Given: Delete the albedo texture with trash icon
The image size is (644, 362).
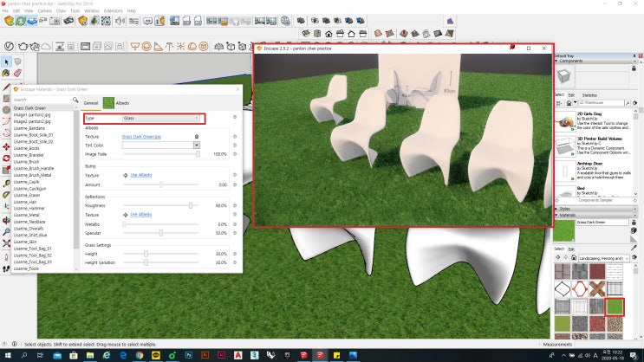Looking at the screenshot, I should coord(196,137).
